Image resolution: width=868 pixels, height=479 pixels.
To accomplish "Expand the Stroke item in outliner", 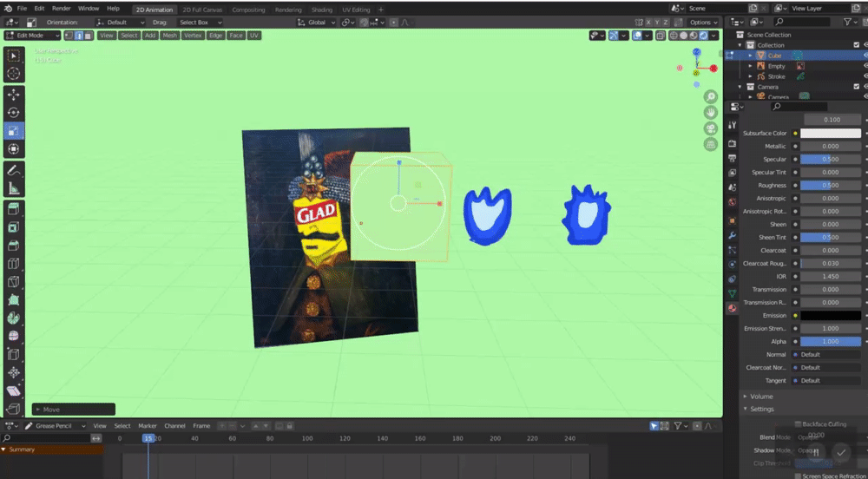I will 751,77.
